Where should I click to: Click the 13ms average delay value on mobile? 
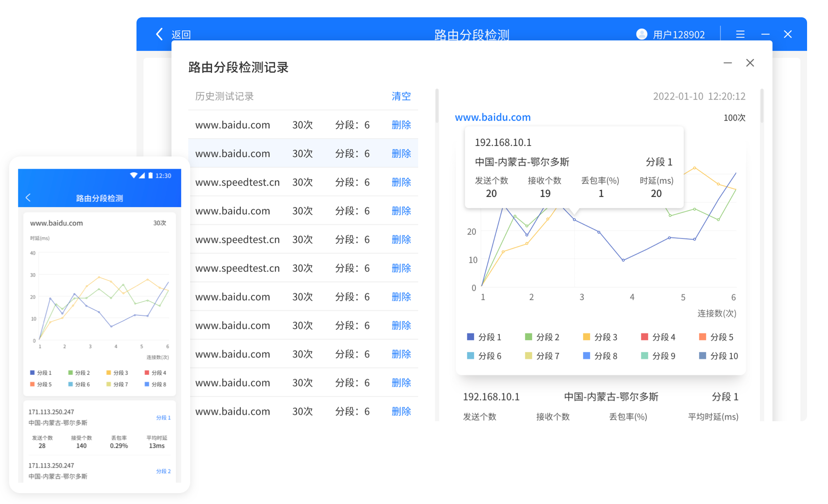click(x=157, y=446)
